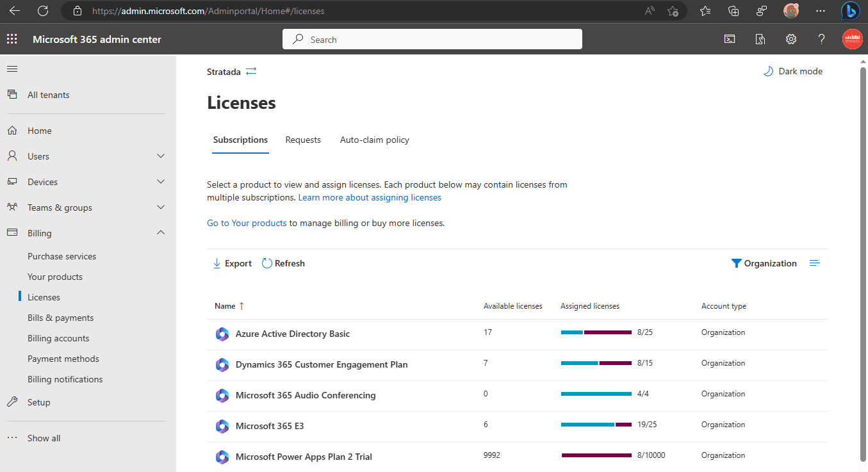Open Microsoft Power Apps Plan 2 Trial
This screenshot has width=868, height=472.
[x=304, y=457]
